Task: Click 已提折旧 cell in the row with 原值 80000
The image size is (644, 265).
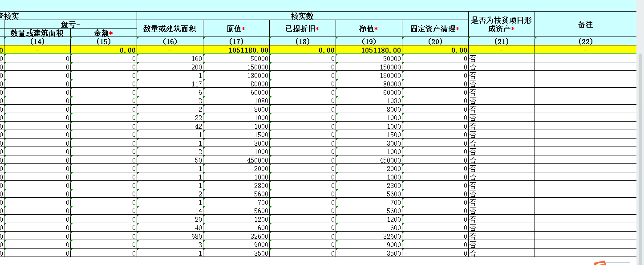Action: point(303,84)
